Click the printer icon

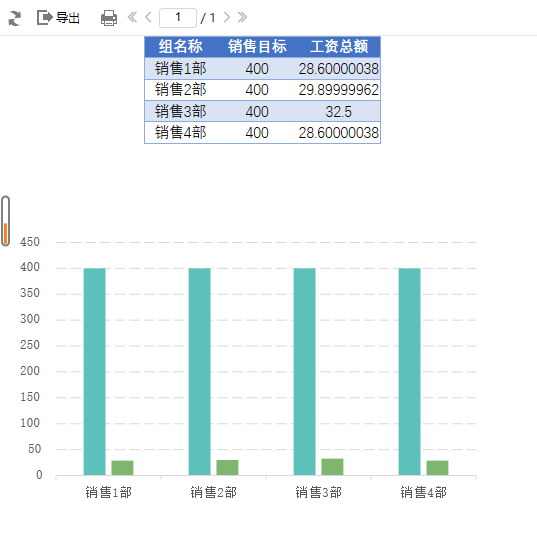tap(109, 18)
